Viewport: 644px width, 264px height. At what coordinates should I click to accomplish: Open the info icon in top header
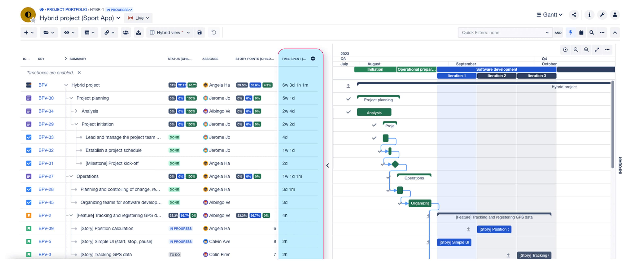click(x=589, y=15)
